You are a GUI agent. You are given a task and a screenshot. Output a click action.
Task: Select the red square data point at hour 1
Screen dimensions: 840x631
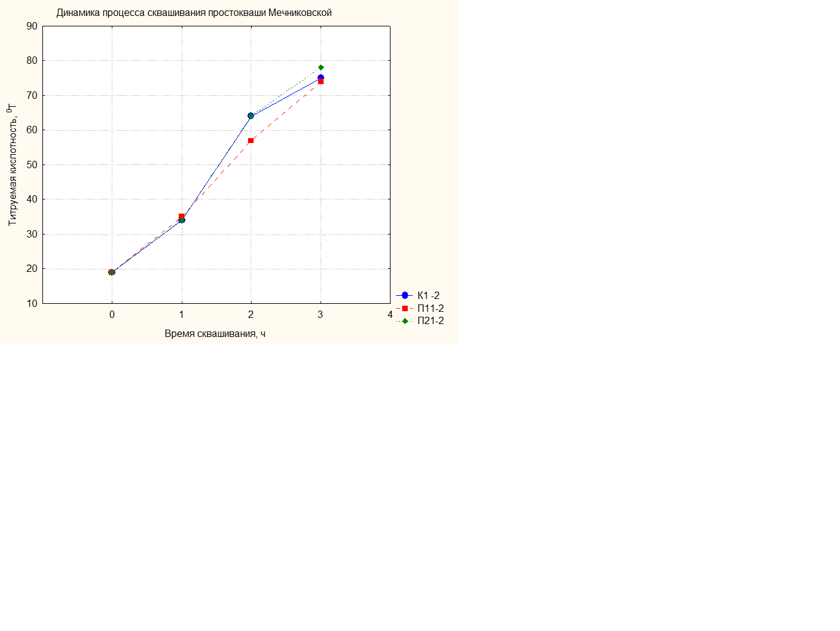click(x=181, y=216)
